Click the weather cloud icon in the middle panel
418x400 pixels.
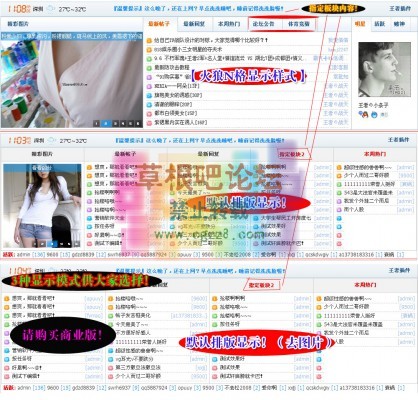51,140
